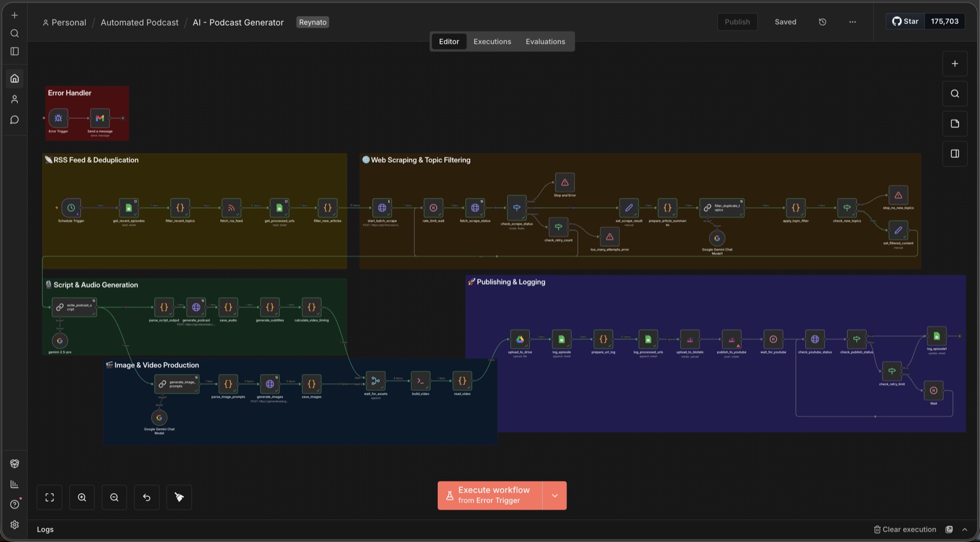
Task: Select the check_retry_limit node
Action: [892, 371]
